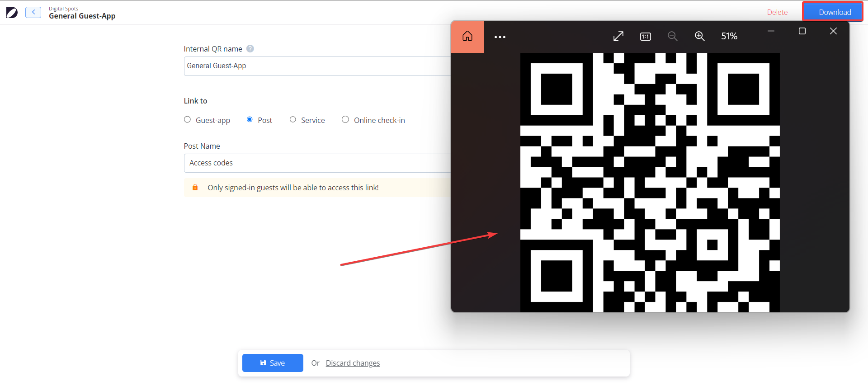Image resolution: width=868 pixels, height=386 pixels.
Task: Select the Guest-app radio option
Action: 187,119
